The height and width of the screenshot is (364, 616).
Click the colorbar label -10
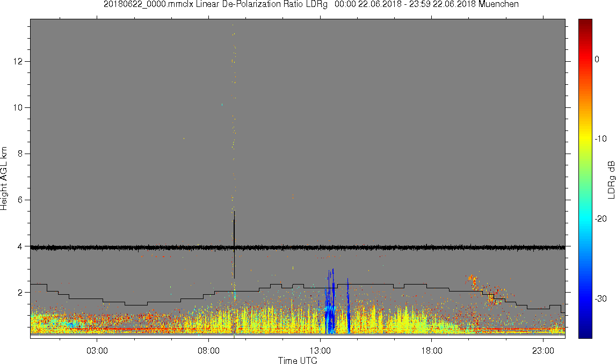pos(600,139)
